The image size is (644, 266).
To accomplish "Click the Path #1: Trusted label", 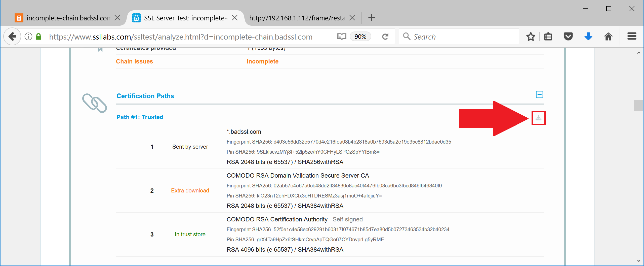I will click(x=140, y=117).
